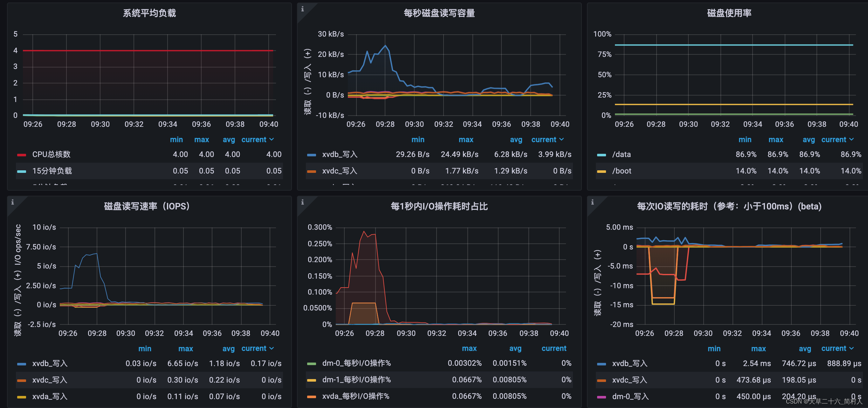Toggle dm-0_每秒I/O操作% series visibility
The width and height of the screenshot is (868, 408).
pyautogui.click(x=356, y=363)
